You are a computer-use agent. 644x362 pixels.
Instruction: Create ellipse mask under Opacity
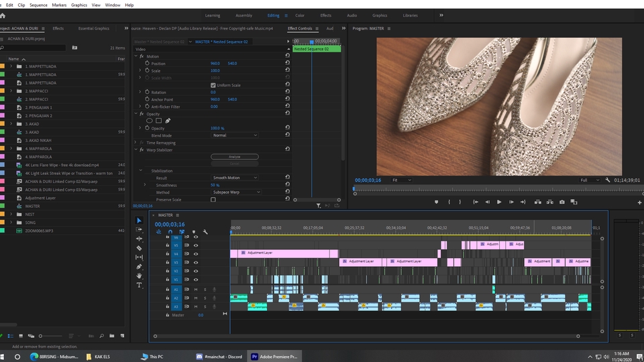150,121
